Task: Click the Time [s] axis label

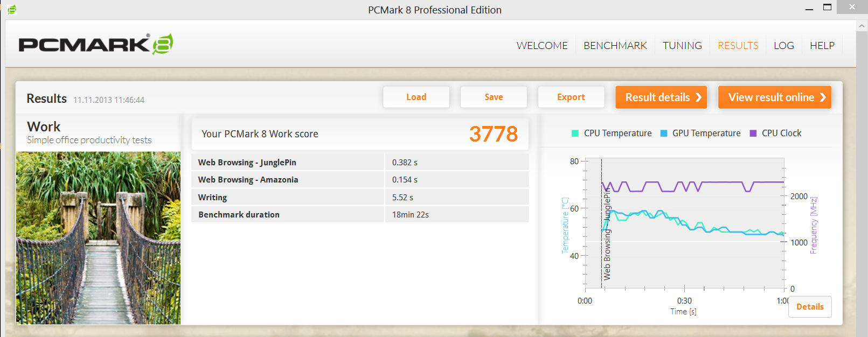Action: [x=683, y=312]
